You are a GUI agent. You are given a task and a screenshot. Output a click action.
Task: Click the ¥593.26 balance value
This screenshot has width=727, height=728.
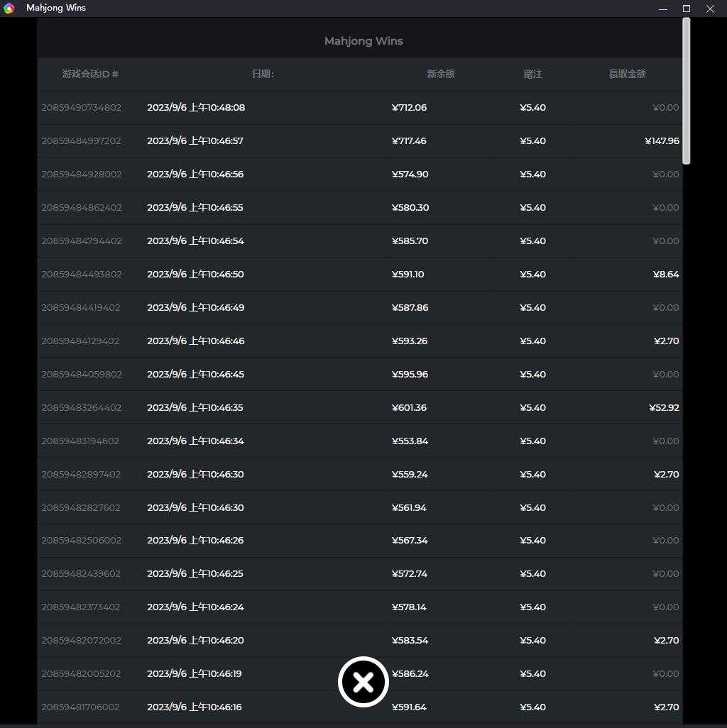(x=409, y=341)
